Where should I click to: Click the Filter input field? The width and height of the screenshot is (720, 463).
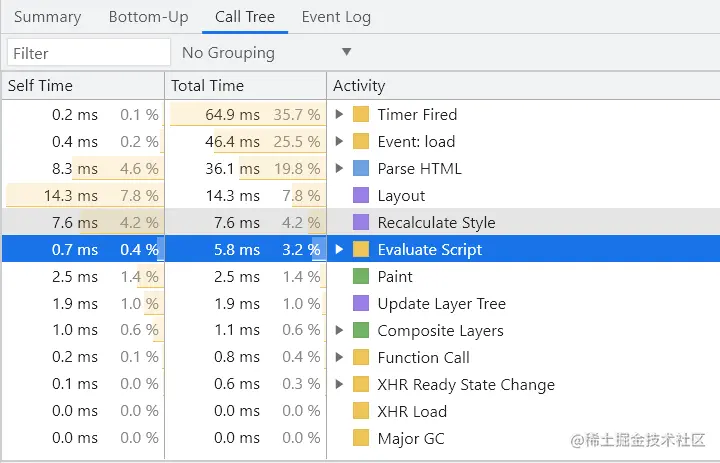click(x=89, y=52)
